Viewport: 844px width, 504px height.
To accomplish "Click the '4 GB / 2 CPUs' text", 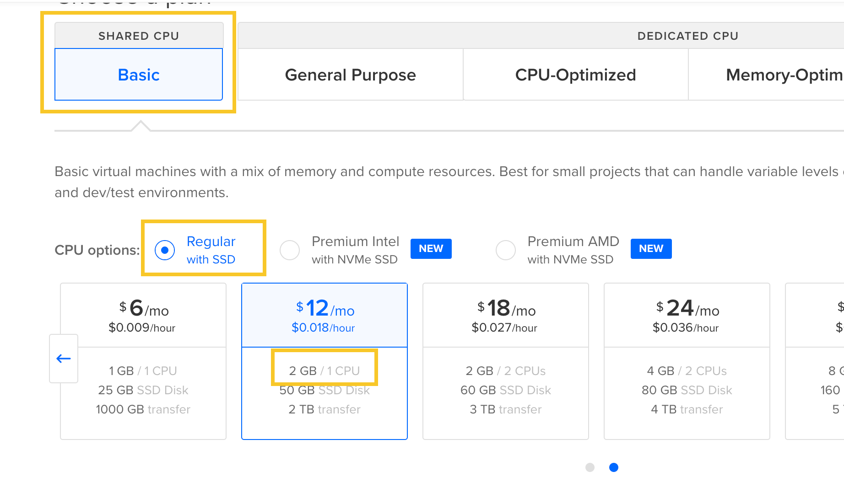I will point(687,371).
